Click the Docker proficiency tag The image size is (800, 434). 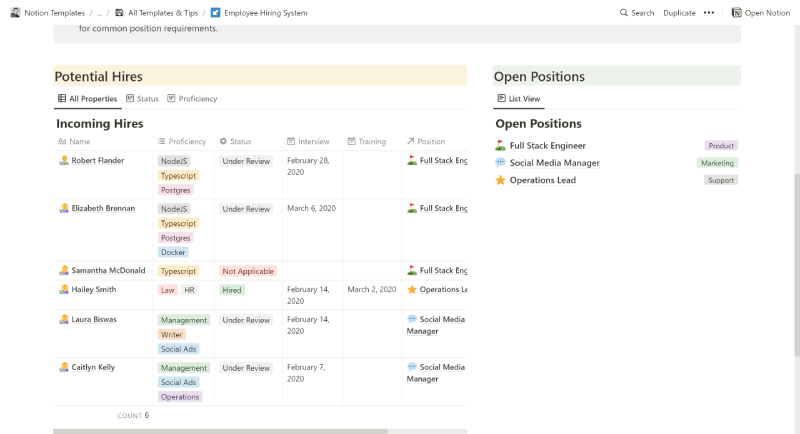click(x=173, y=252)
